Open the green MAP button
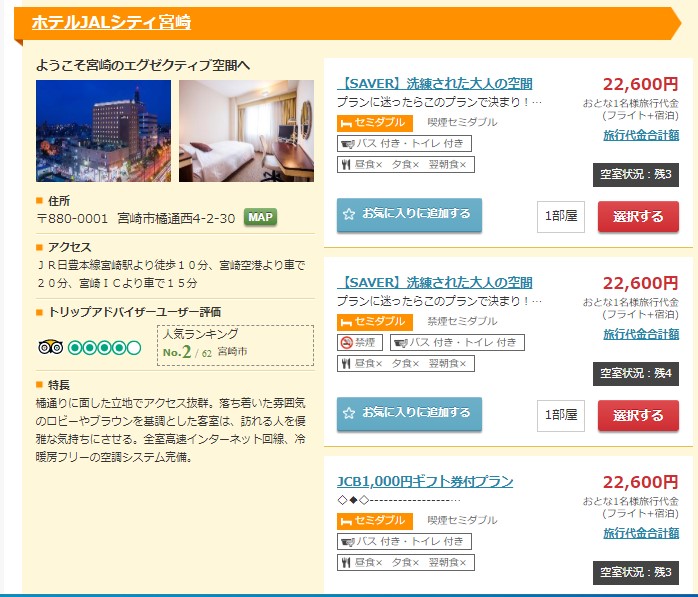698x597 pixels. pos(260,217)
